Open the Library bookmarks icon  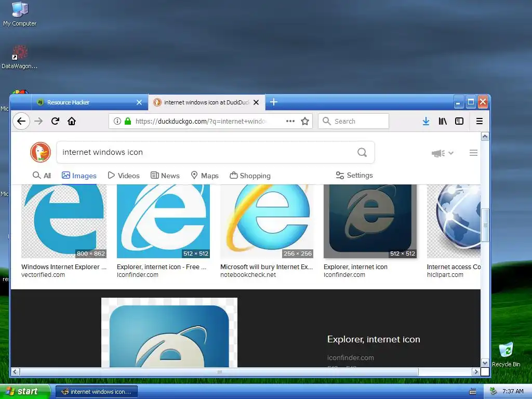(443, 121)
